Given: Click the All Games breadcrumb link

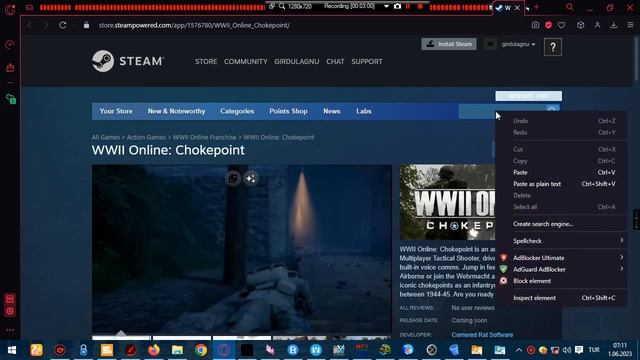Looking at the screenshot, I should 106,138.
